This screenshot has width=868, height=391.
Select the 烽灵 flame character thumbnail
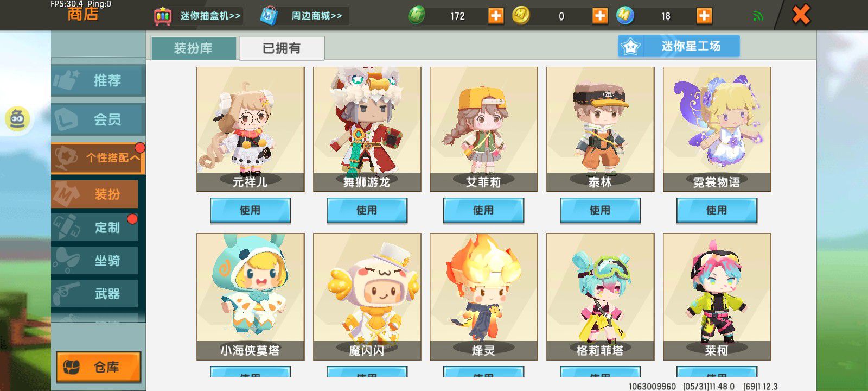point(483,297)
